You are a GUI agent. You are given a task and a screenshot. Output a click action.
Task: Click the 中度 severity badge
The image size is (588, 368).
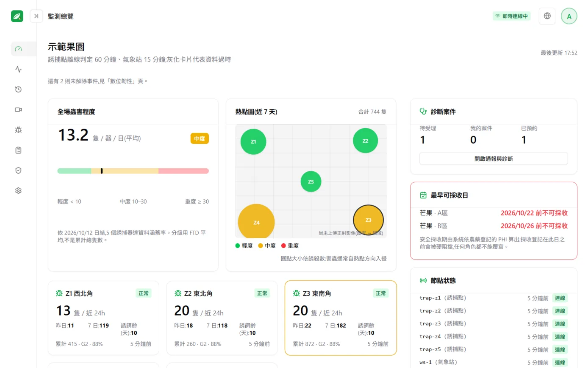click(200, 139)
